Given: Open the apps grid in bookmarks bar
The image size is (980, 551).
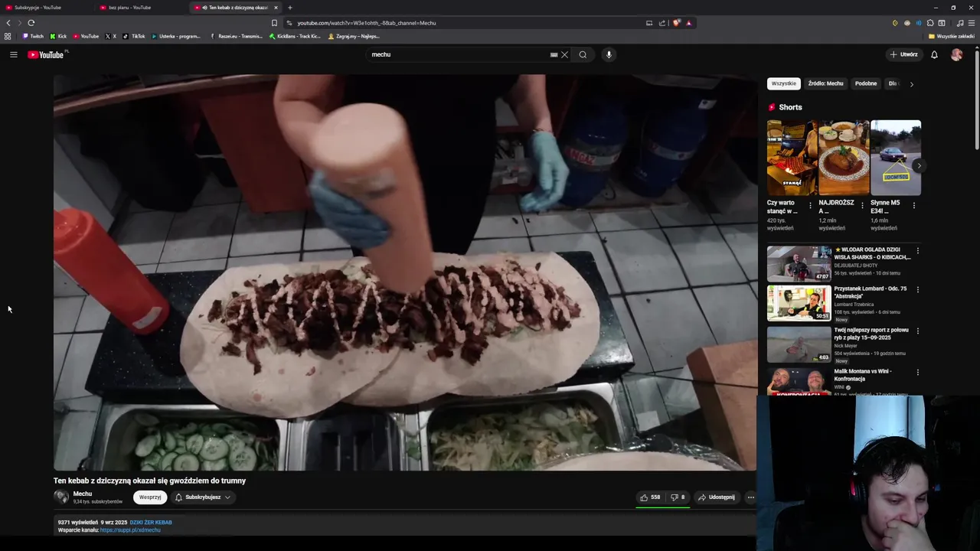Looking at the screenshot, I should click(8, 36).
